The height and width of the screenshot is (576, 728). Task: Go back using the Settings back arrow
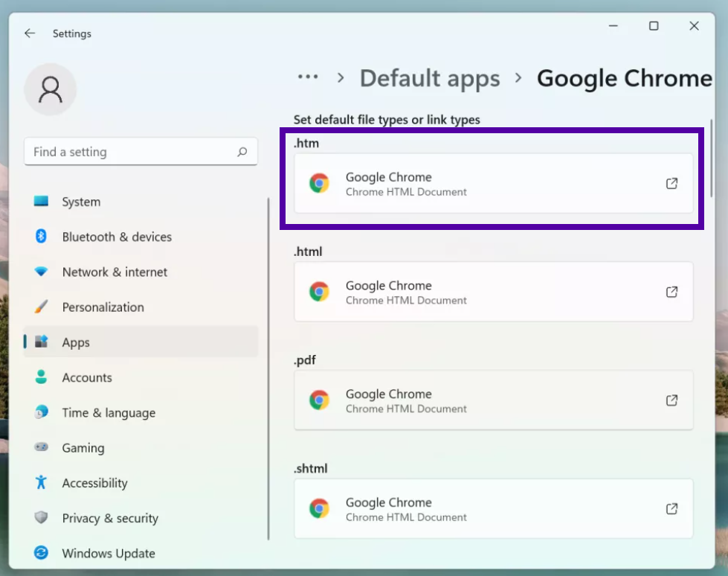[x=30, y=33]
